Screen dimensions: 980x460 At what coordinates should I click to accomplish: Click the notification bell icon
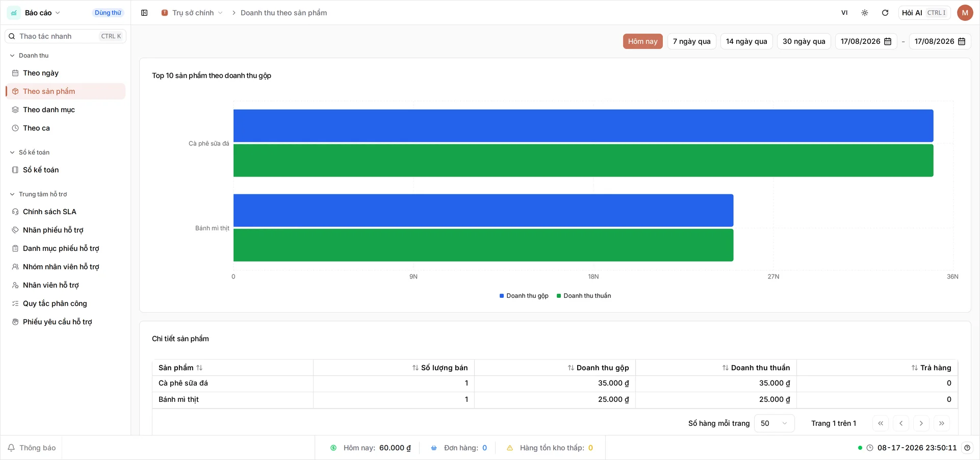(11, 448)
